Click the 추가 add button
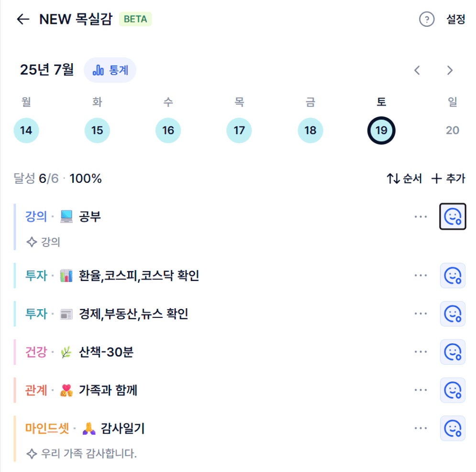 click(448, 179)
